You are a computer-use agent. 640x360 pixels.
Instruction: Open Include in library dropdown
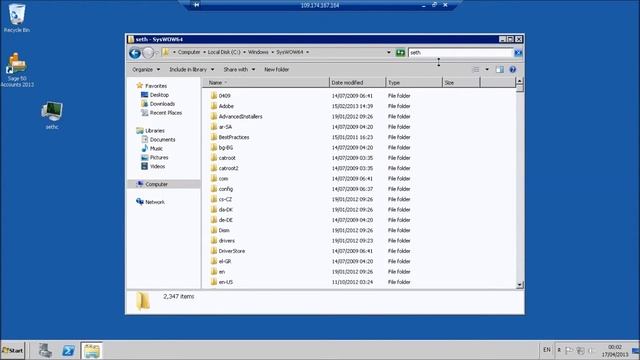coord(191,70)
